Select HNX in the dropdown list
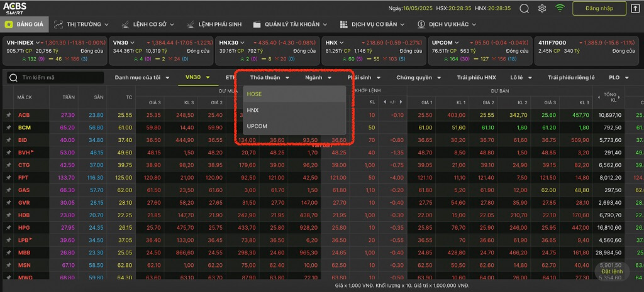The width and height of the screenshot is (644, 292). [x=294, y=111]
